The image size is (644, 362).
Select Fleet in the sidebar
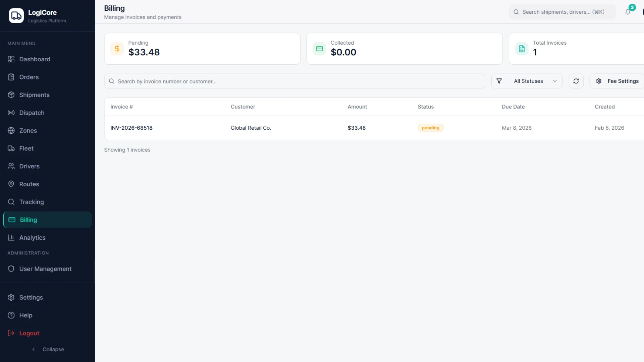point(47,148)
